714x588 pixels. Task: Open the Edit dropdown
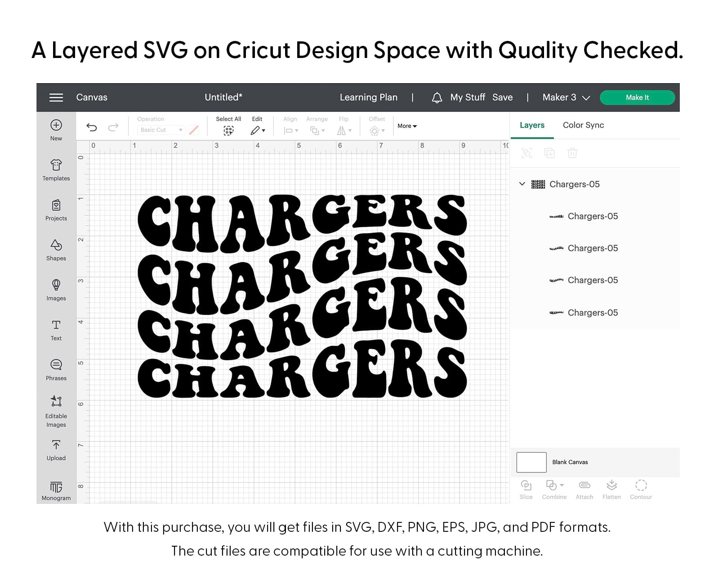click(x=258, y=131)
